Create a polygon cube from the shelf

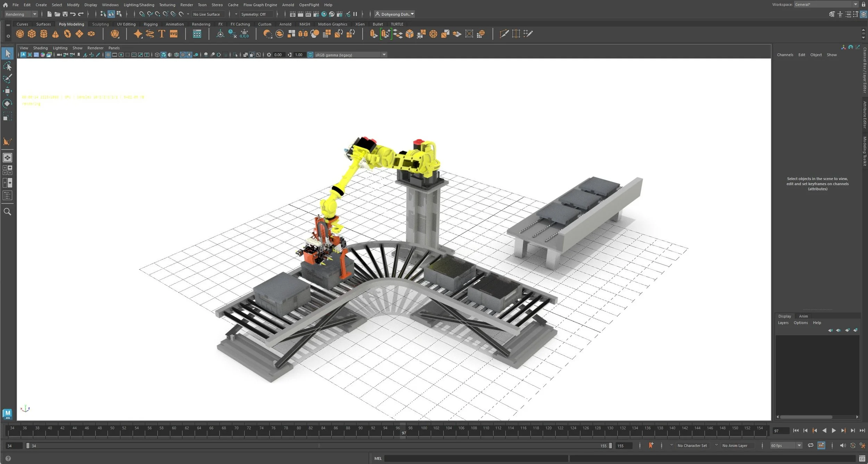tap(32, 34)
